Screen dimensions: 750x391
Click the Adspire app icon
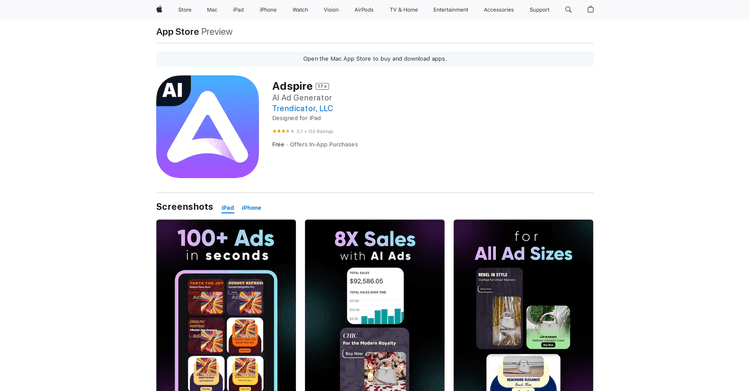[x=208, y=126]
